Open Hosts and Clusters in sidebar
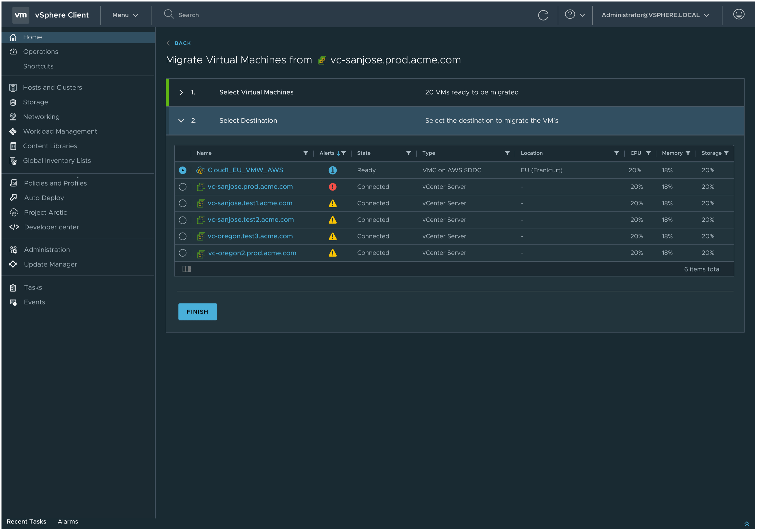Viewport: 757px width, 532px height. click(52, 88)
